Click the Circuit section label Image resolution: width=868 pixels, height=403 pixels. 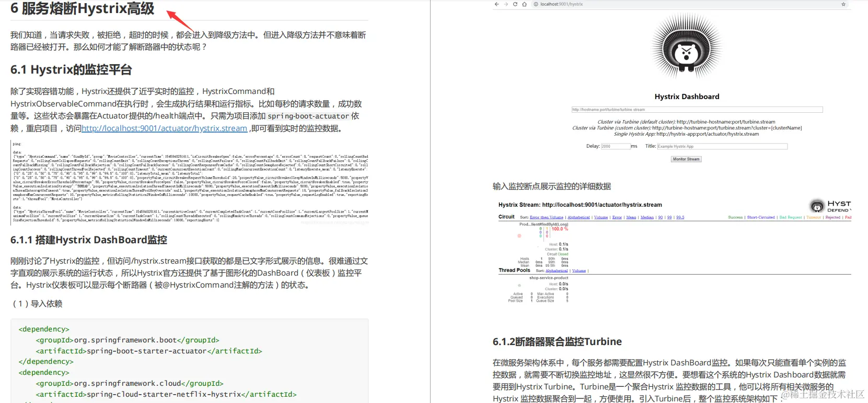pos(506,217)
